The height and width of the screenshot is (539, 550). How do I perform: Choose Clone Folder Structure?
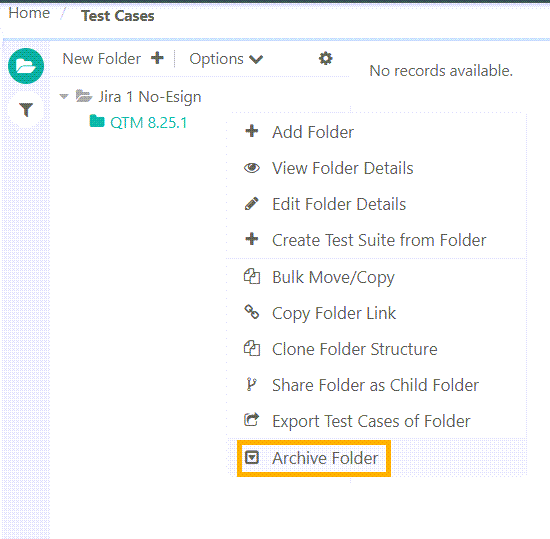tap(376, 349)
